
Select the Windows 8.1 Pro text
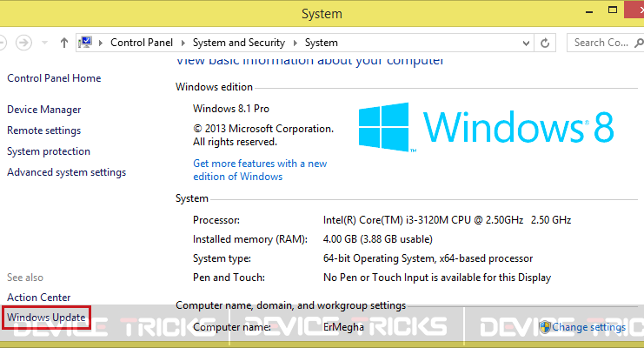coord(231,109)
